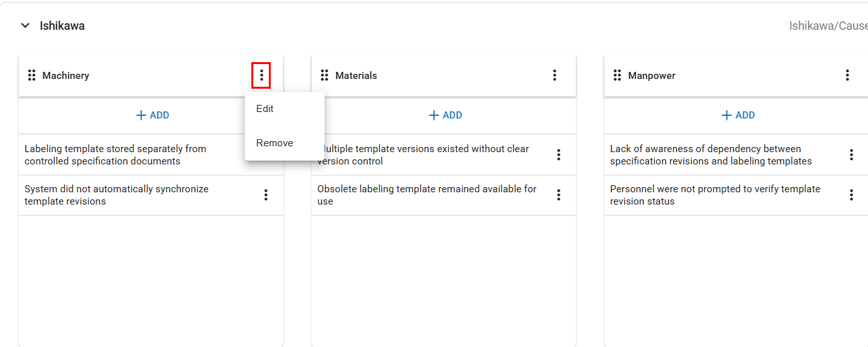Click the Manpower column drag handle
The height and width of the screenshot is (347, 868).
coord(617,76)
